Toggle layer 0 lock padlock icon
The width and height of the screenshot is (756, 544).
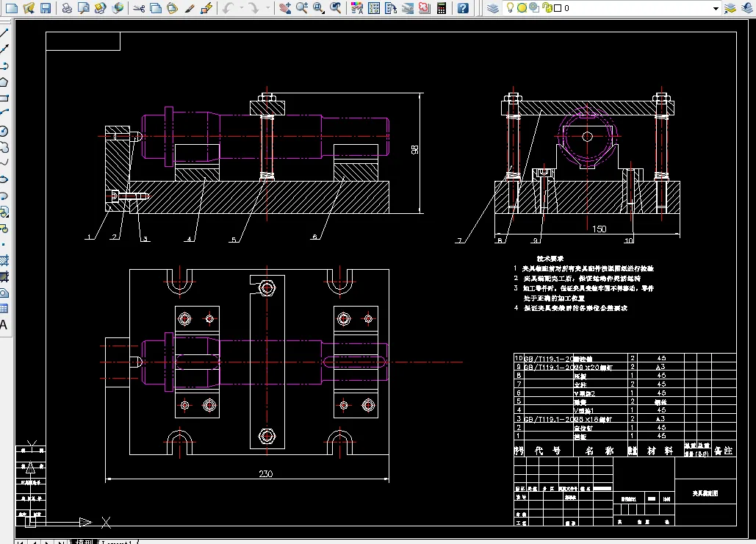(x=547, y=7)
